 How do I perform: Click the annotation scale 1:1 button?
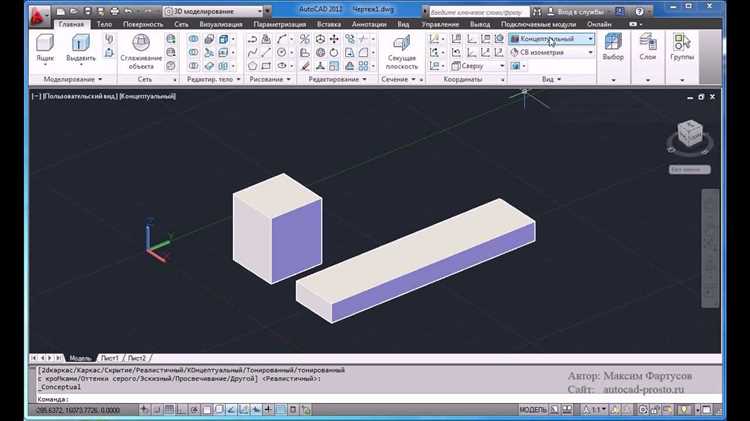595,410
